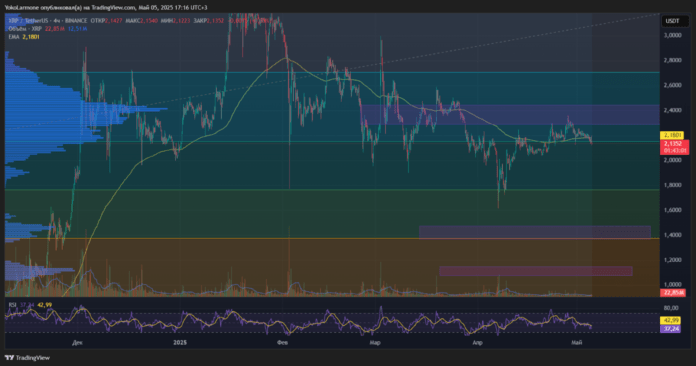Click the 1,8000 price axis label

(x=672, y=185)
